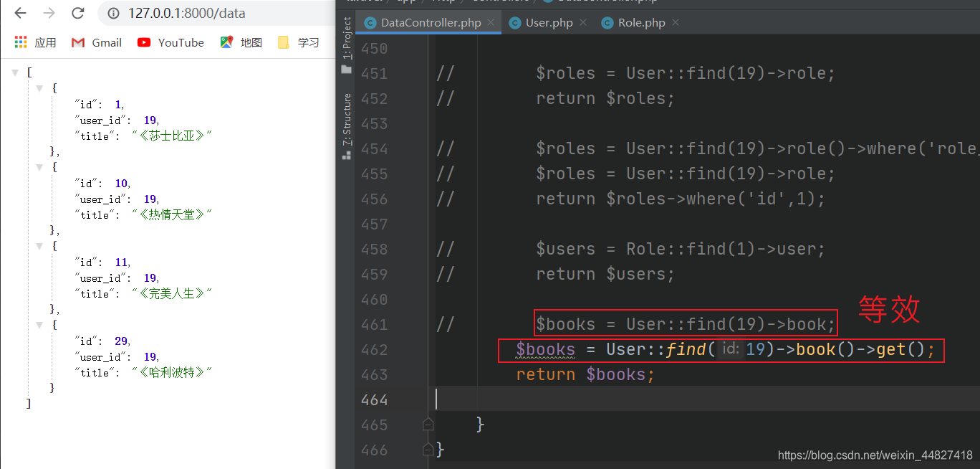
Task: Click the id value 29 in JSON
Action: (x=121, y=341)
